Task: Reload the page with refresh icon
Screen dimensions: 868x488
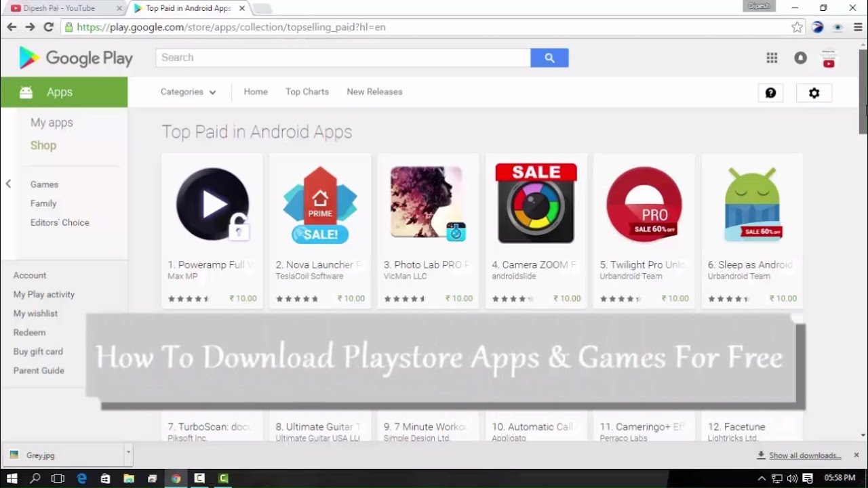Action: 48,27
